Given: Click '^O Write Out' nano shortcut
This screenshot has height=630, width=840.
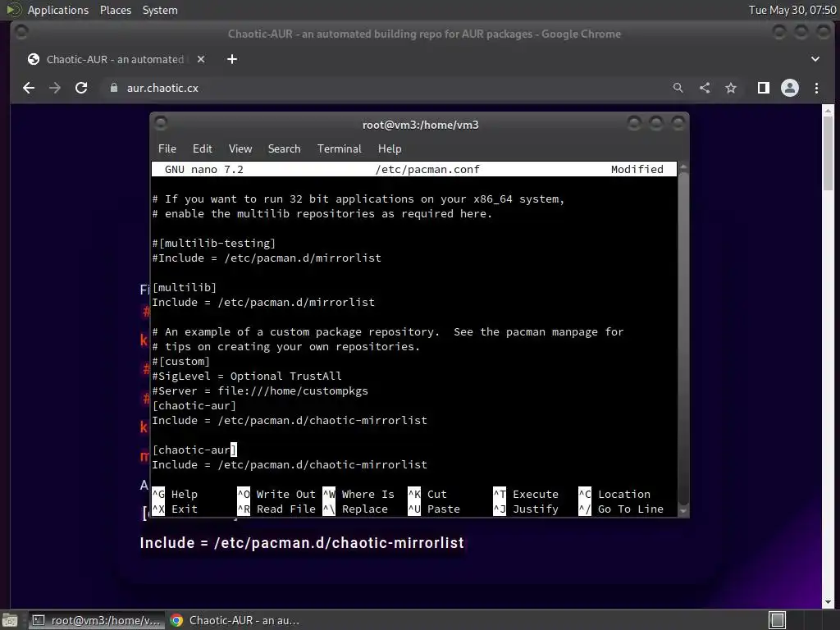Looking at the screenshot, I should (x=276, y=495).
